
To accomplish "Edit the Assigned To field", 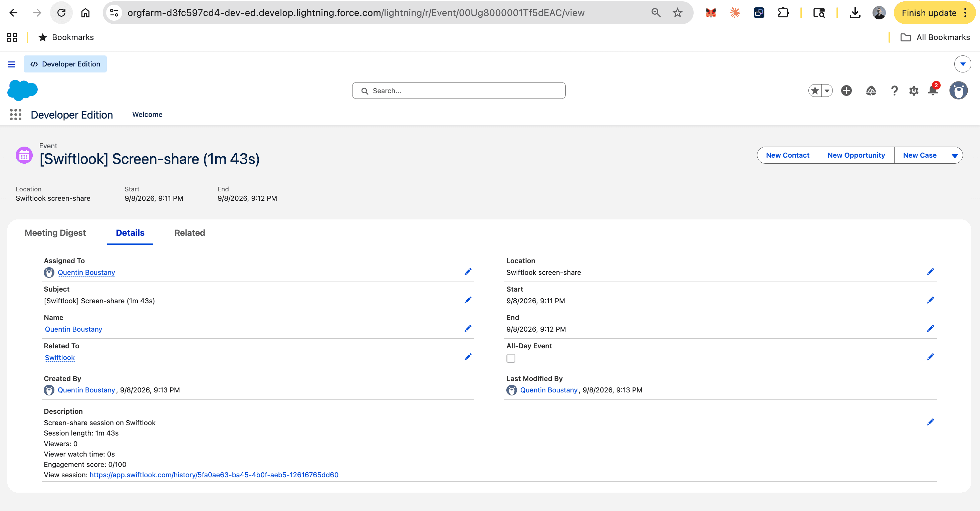I will point(468,272).
